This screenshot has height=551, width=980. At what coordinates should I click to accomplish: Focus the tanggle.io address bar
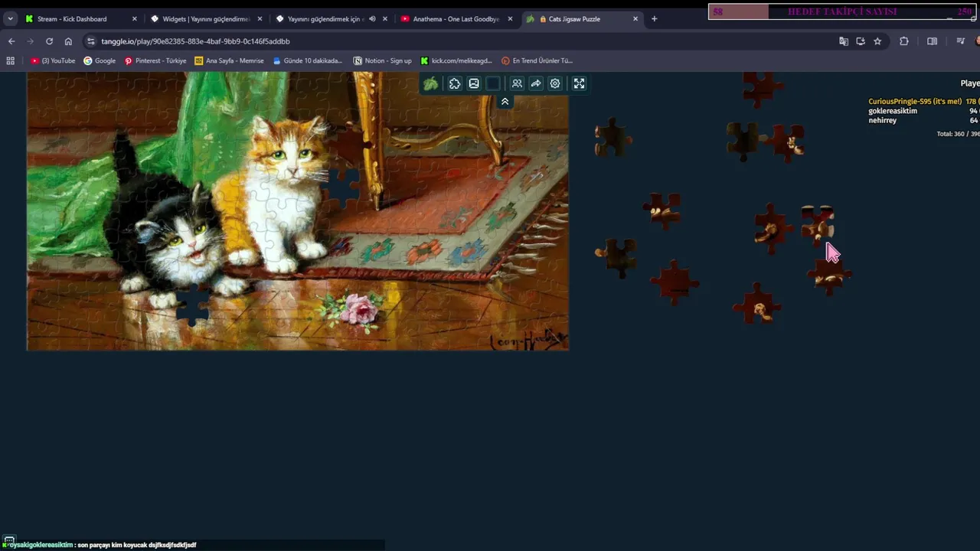[459, 41]
